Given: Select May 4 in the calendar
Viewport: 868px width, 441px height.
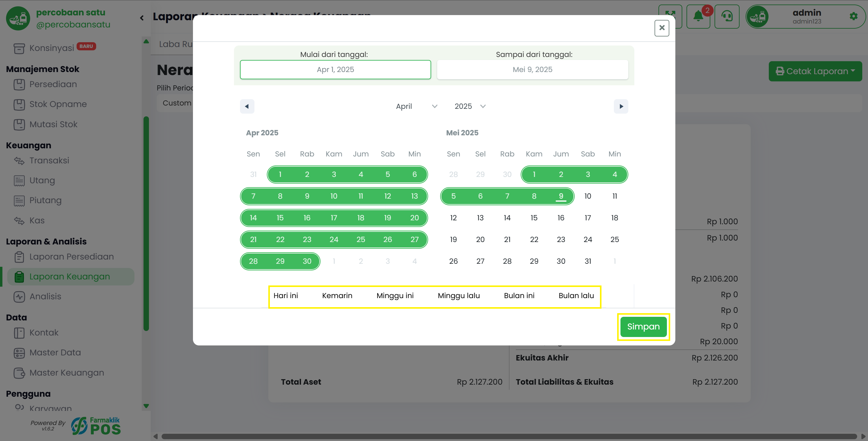Looking at the screenshot, I should 615,175.
